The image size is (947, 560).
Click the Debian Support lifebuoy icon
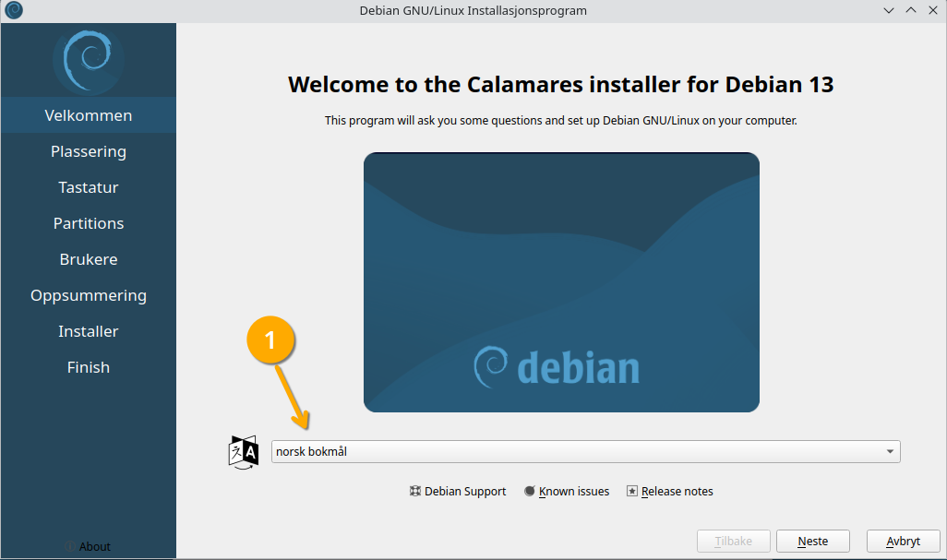(415, 491)
